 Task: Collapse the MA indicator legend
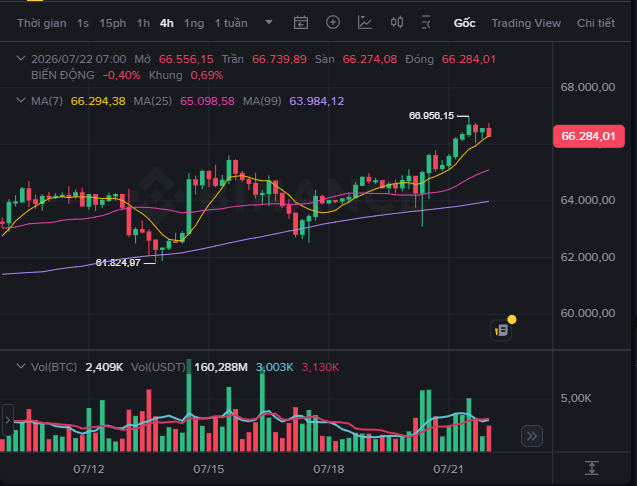pos(21,100)
